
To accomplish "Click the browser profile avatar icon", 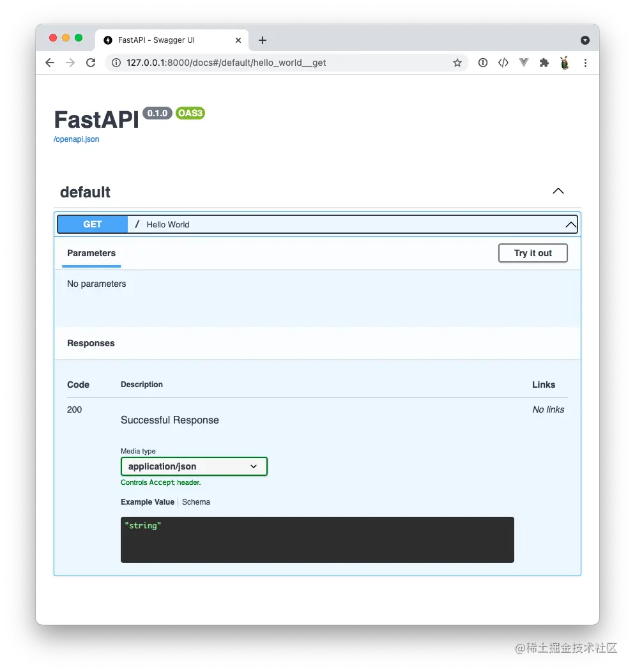I will pyautogui.click(x=565, y=63).
